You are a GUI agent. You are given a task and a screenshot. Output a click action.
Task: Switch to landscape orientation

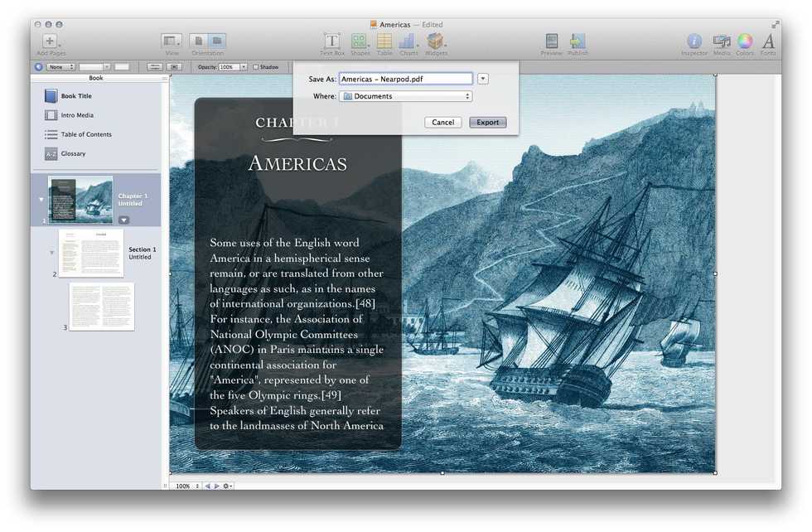point(216,41)
